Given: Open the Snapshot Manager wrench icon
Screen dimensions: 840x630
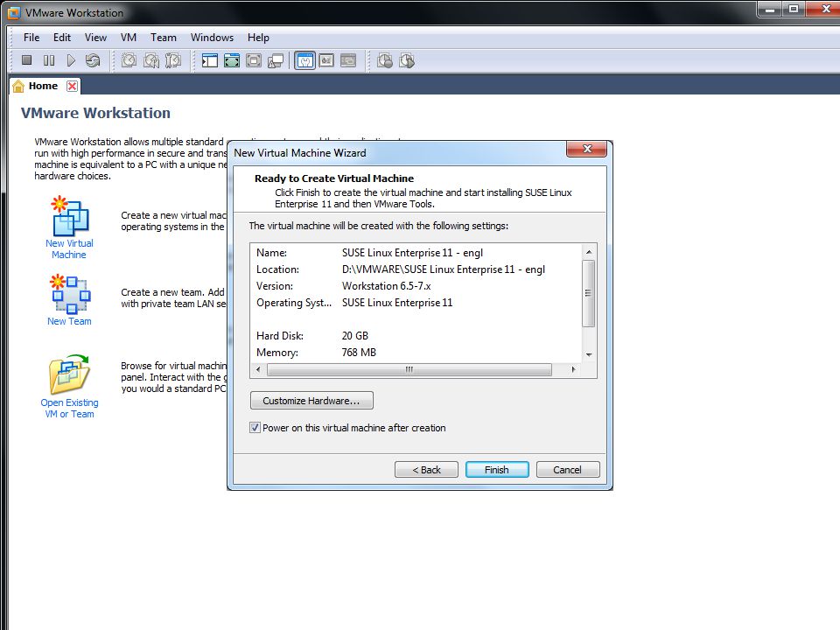Looking at the screenshot, I should (173, 60).
